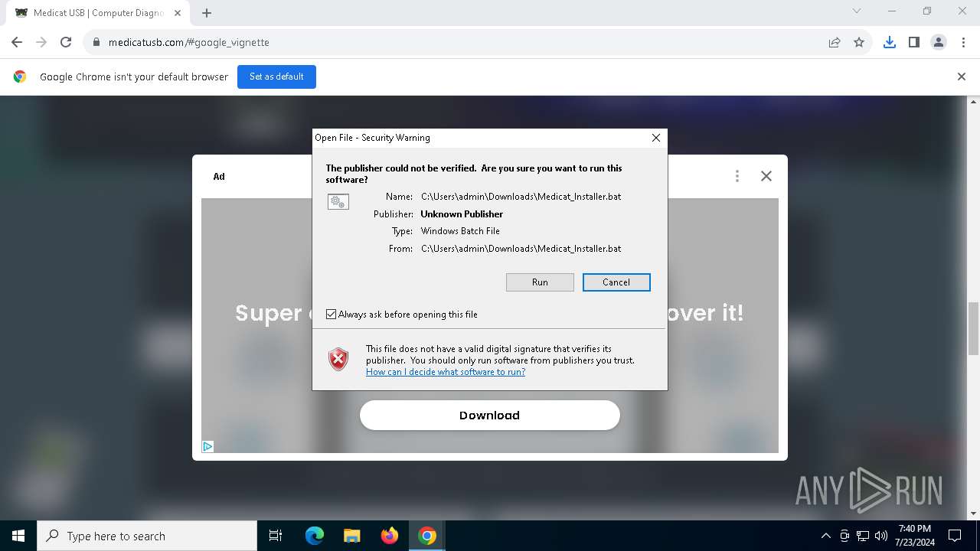Show hidden system tray icons
Image resolution: width=980 pixels, height=551 pixels.
coord(825,536)
